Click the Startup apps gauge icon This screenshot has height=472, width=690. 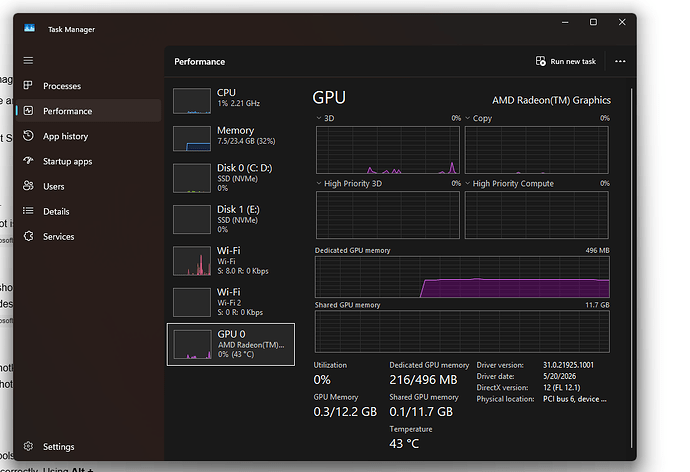[x=28, y=161]
